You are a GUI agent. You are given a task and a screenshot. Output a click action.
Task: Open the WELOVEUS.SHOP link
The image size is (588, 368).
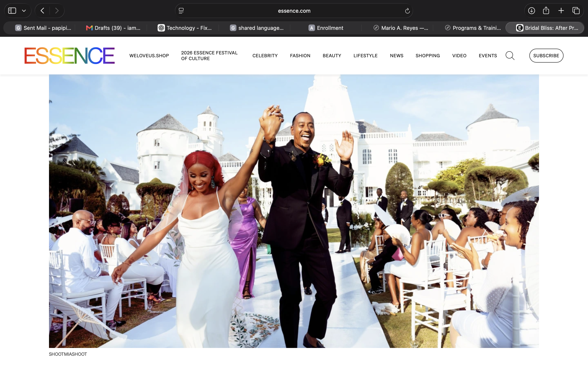click(x=149, y=56)
